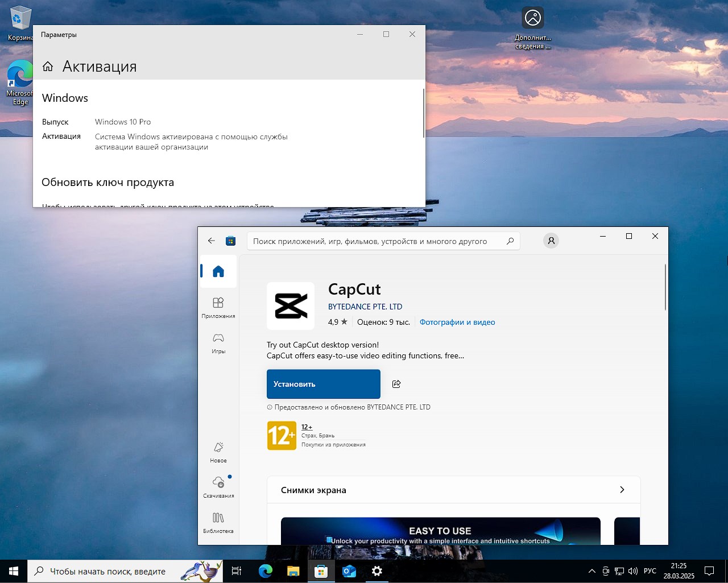Image resolution: width=728 pixels, height=583 pixels.
Task: Click the Microsoft Store logo in the title bar
Action: click(230, 241)
